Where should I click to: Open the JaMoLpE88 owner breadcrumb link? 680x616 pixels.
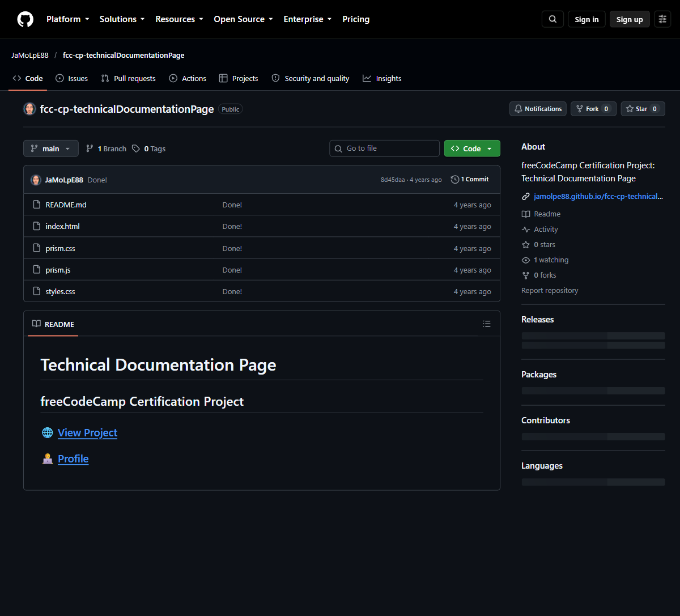(x=30, y=56)
